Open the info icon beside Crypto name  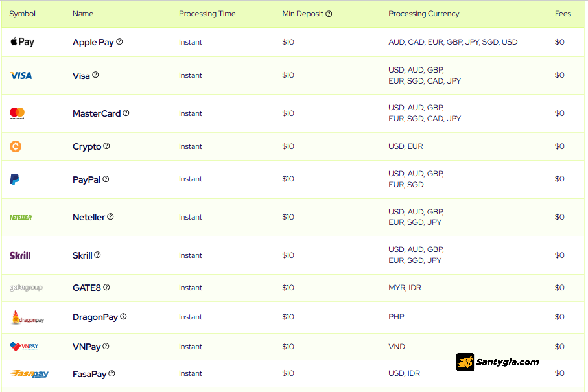click(x=106, y=146)
